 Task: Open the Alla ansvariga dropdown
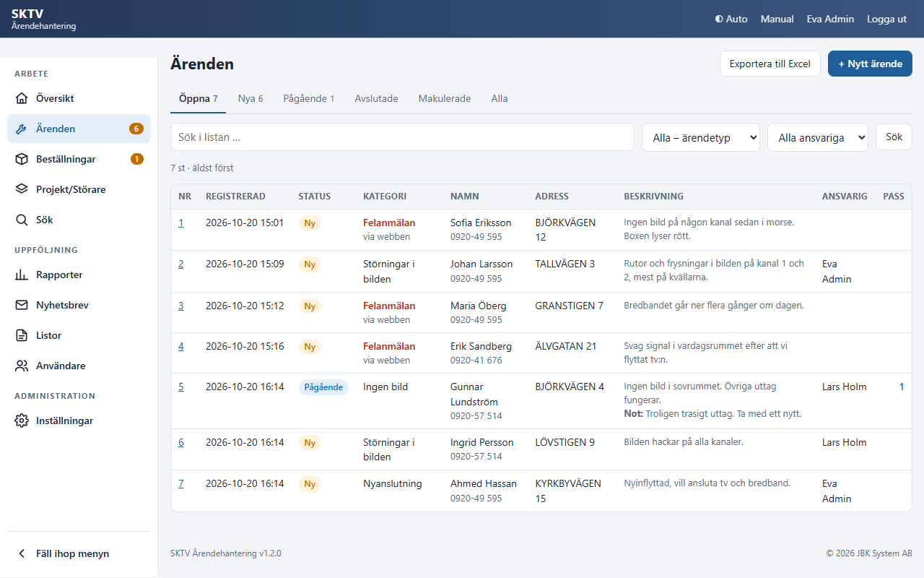coord(818,137)
